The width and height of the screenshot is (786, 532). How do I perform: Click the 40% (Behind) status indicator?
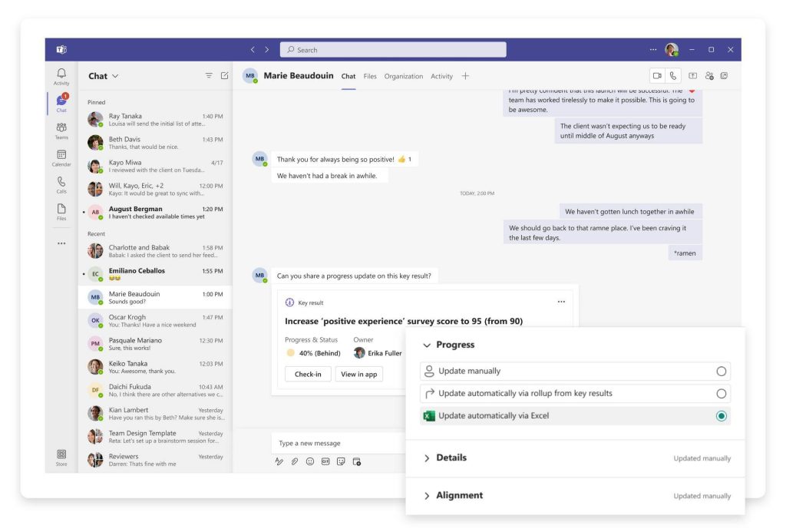tap(313, 353)
